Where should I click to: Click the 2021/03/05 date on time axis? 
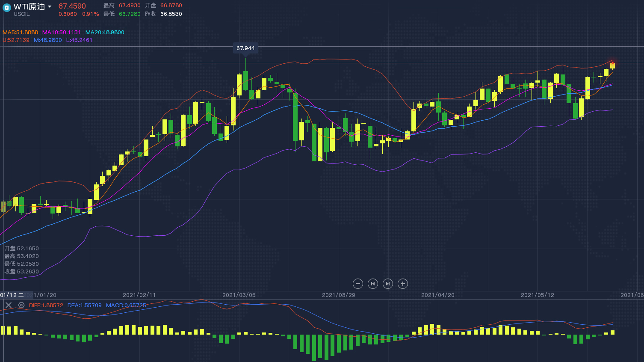coord(239,295)
